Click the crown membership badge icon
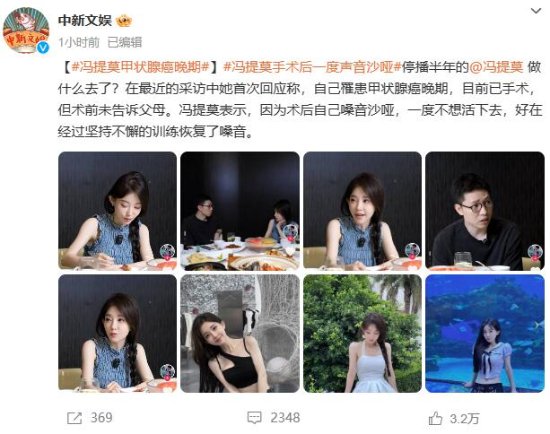This screenshot has height=434, width=550. click(x=124, y=21)
